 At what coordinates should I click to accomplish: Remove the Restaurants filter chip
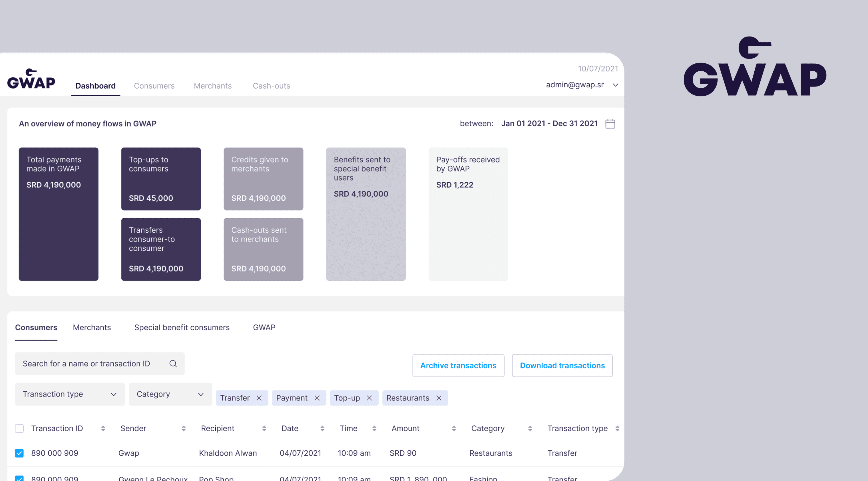[439, 398]
